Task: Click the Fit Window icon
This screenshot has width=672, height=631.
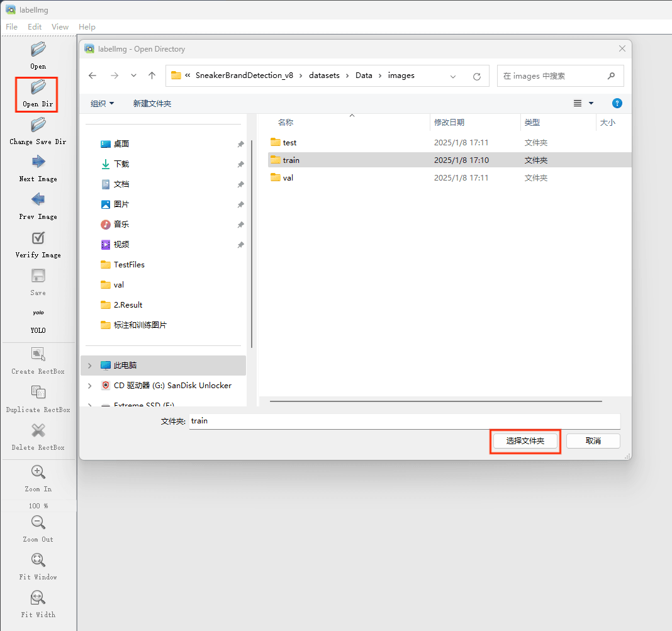Action: coord(38,560)
